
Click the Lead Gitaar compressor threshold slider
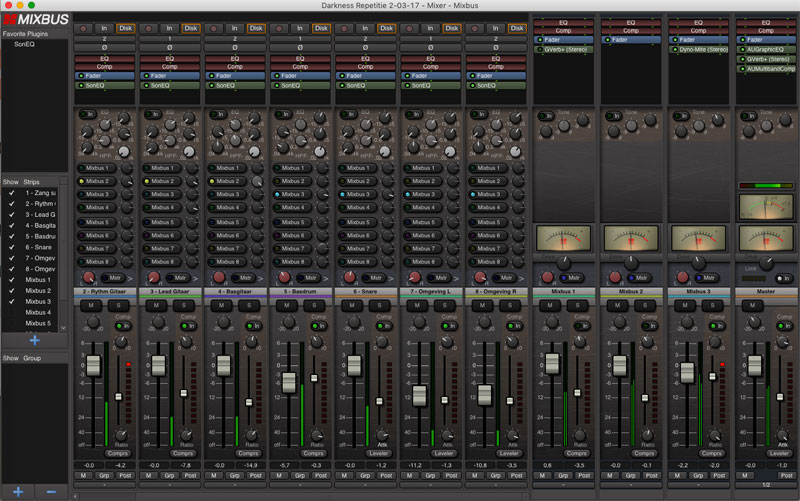(x=184, y=393)
